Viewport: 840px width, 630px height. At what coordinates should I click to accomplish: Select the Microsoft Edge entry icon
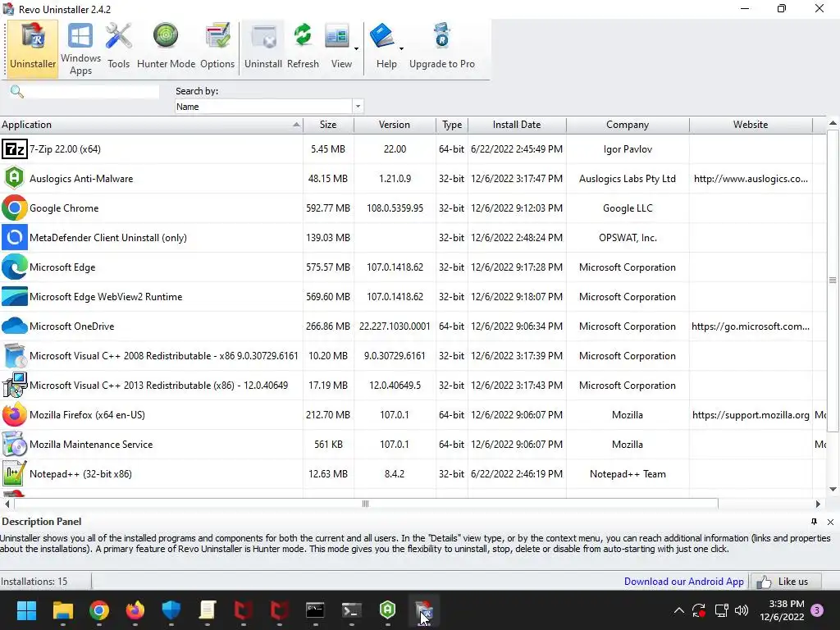(15, 267)
